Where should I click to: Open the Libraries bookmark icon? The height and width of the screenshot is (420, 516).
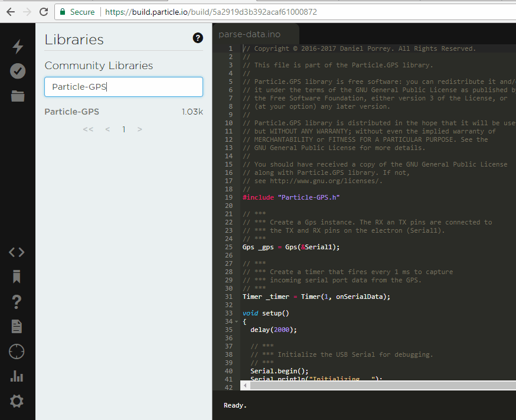[17, 276]
